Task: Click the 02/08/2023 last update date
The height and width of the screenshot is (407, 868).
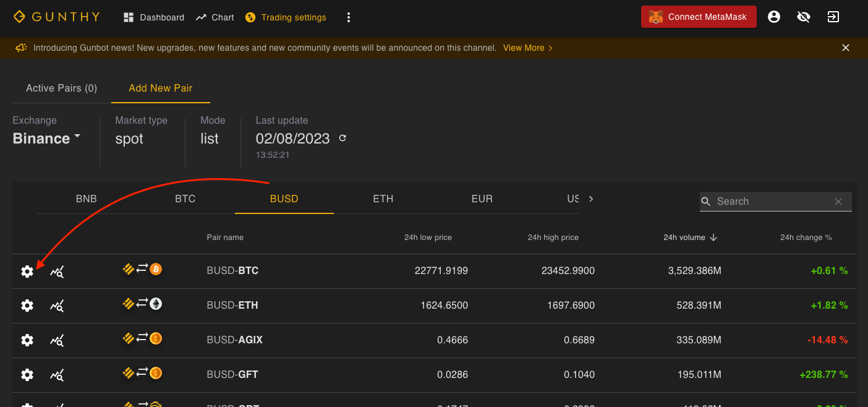Action: click(x=293, y=139)
